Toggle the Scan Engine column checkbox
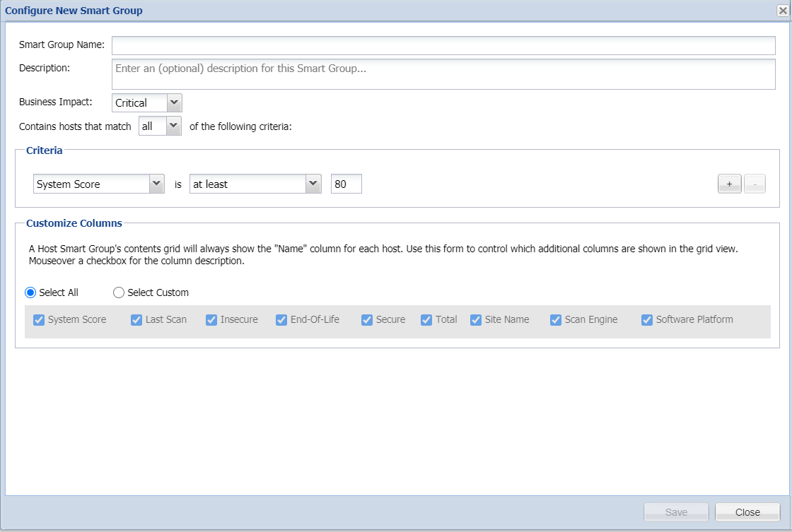The width and height of the screenshot is (792, 532). pos(556,320)
